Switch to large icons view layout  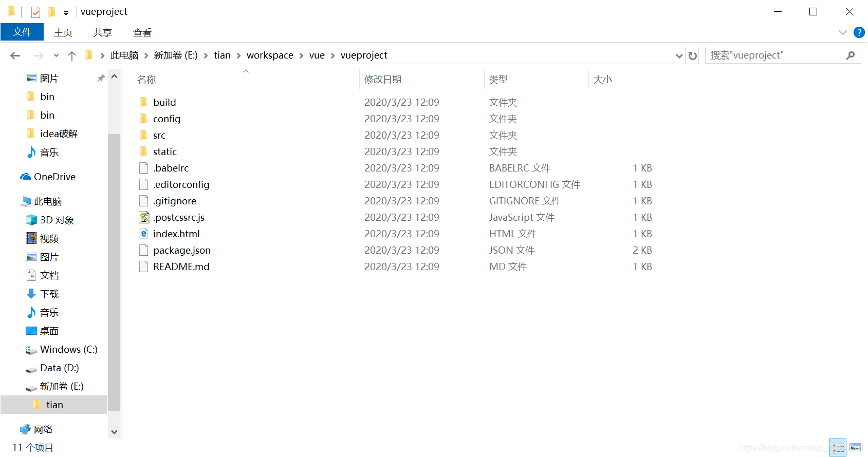[855, 447]
